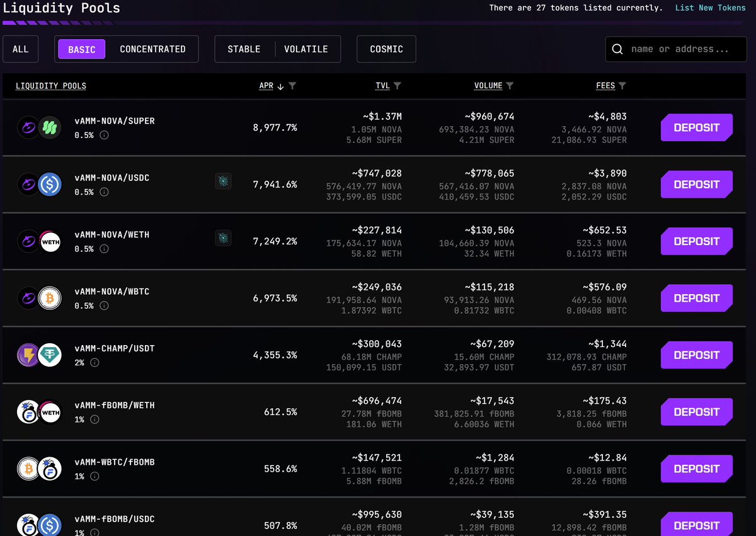
Task: Click the CHAMP lightning token icon
Action: (x=28, y=355)
